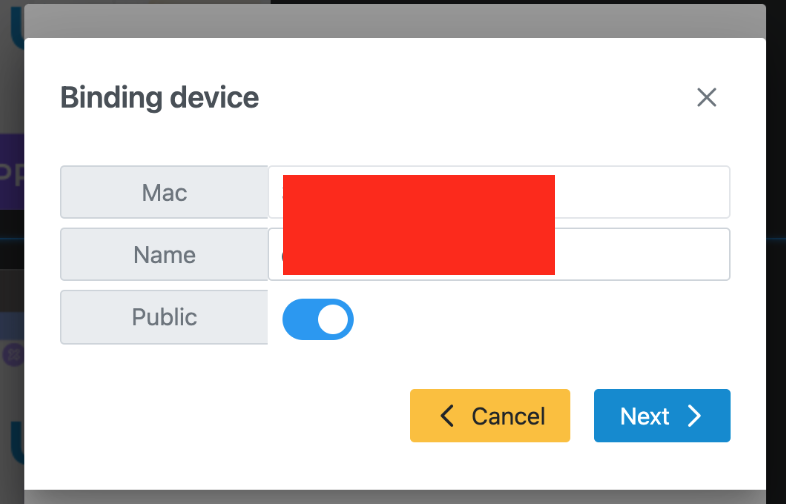This screenshot has height=504, width=786.
Task: Click the small purple icon at left edge
Action: [x=13, y=354]
